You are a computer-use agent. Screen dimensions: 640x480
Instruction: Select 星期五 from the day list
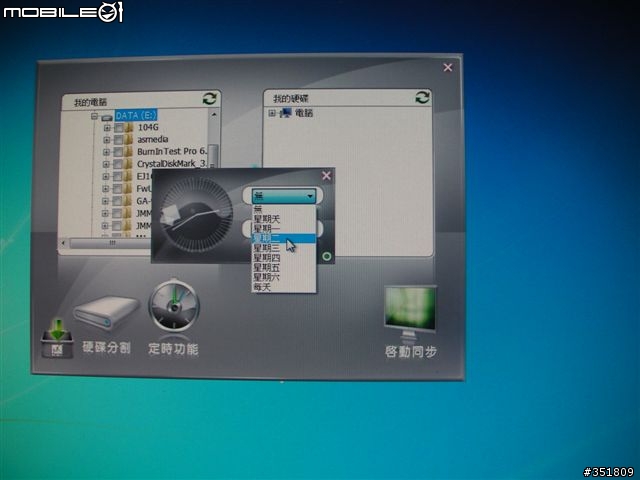[284, 268]
